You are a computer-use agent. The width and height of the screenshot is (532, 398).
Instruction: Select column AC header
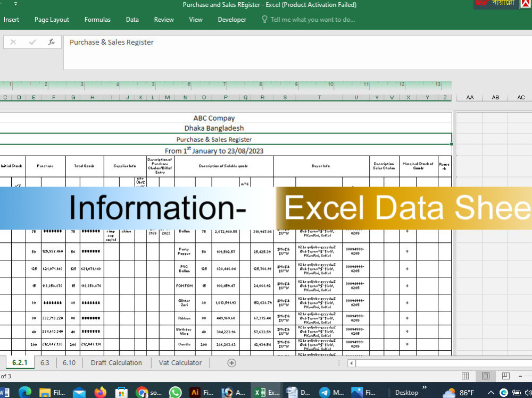pyautogui.click(x=521, y=97)
